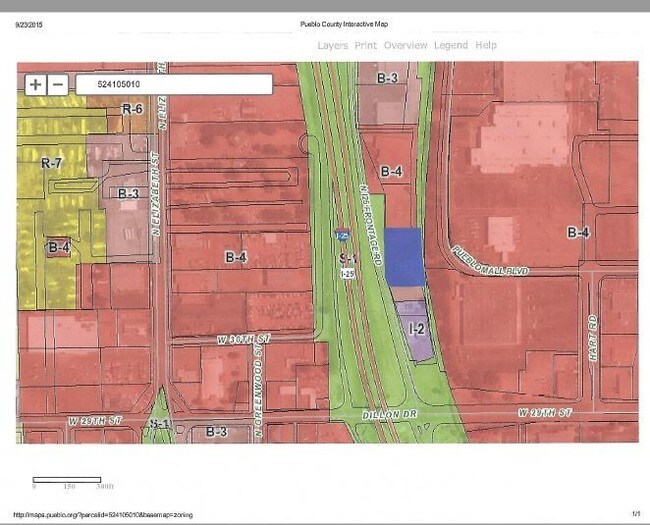The height and width of the screenshot is (525, 650).
Task: Open the map Legend
Action: (x=450, y=45)
